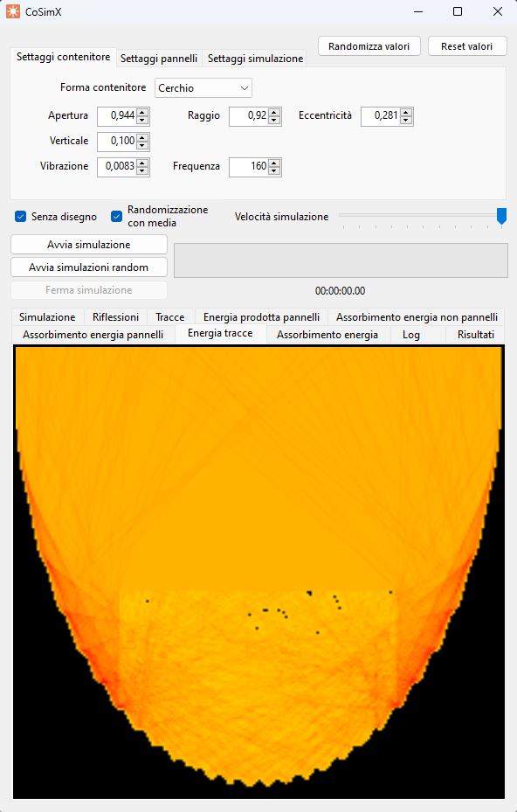Start with Avvia simulazione button

click(x=88, y=245)
